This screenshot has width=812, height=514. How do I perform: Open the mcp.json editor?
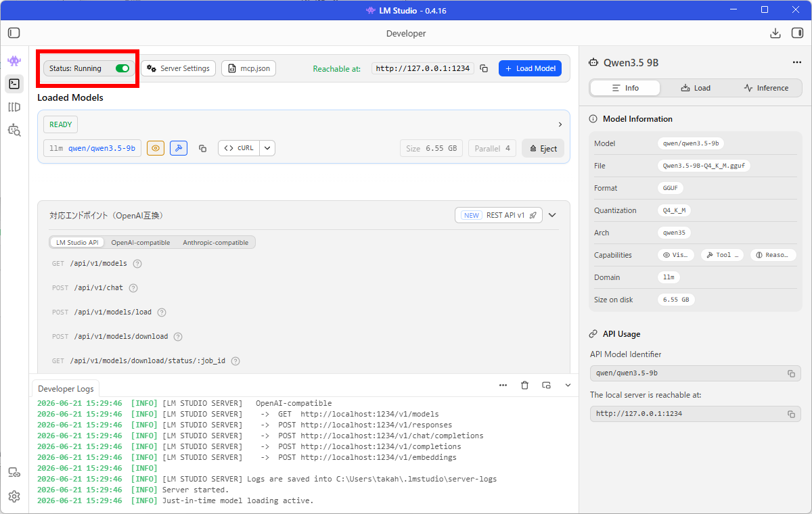click(x=248, y=68)
